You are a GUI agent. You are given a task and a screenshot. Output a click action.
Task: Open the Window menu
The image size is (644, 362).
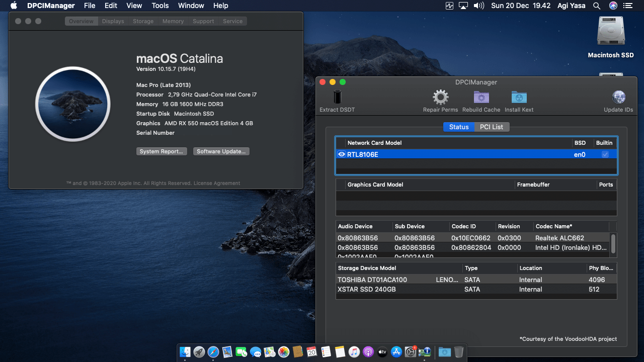pyautogui.click(x=191, y=6)
